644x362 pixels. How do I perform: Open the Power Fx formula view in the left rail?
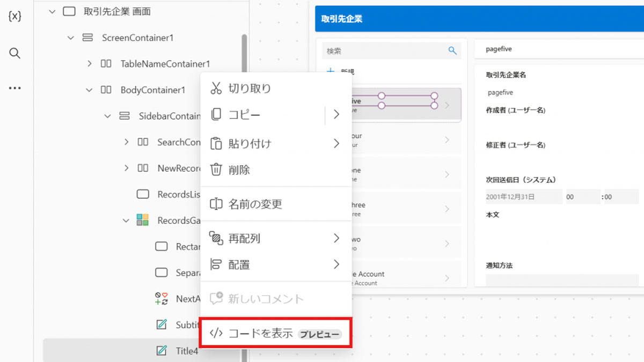click(16, 16)
